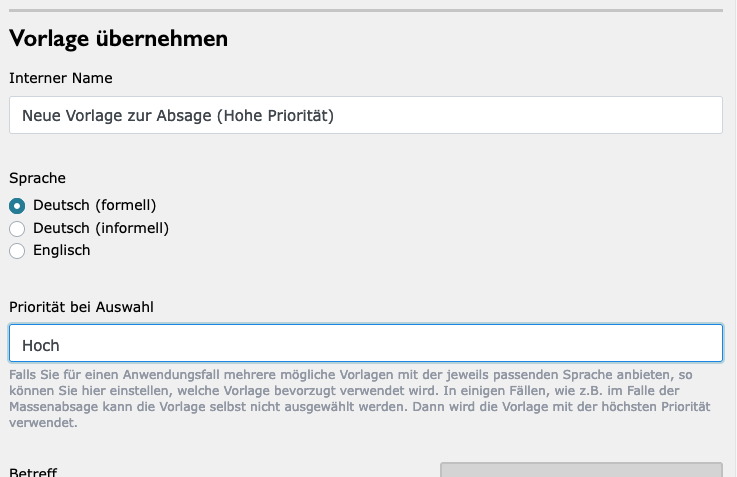Click the word "Hoch" in the priority field
The image size is (737, 477).
[x=41, y=345]
